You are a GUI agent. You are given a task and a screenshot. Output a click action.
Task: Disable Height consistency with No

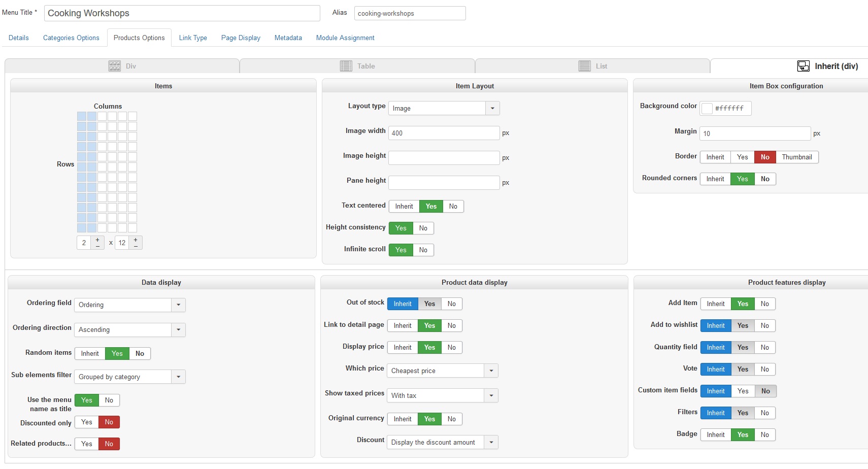(423, 228)
